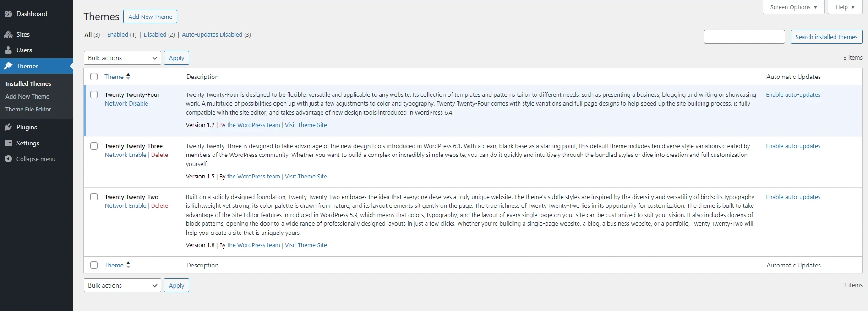
Task: Tick the Twenty Twenty-Three checkbox
Action: click(94, 146)
